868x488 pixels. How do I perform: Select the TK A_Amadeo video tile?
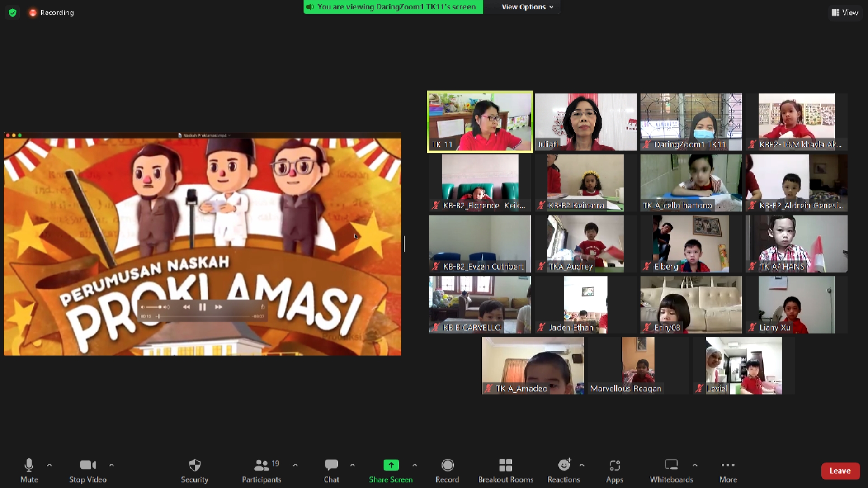pos(533,366)
